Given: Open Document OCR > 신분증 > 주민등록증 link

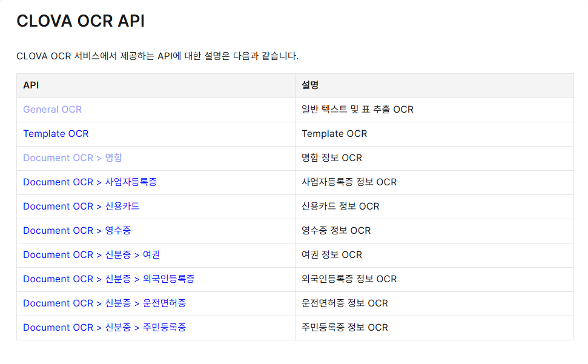Looking at the screenshot, I should [x=105, y=327].
